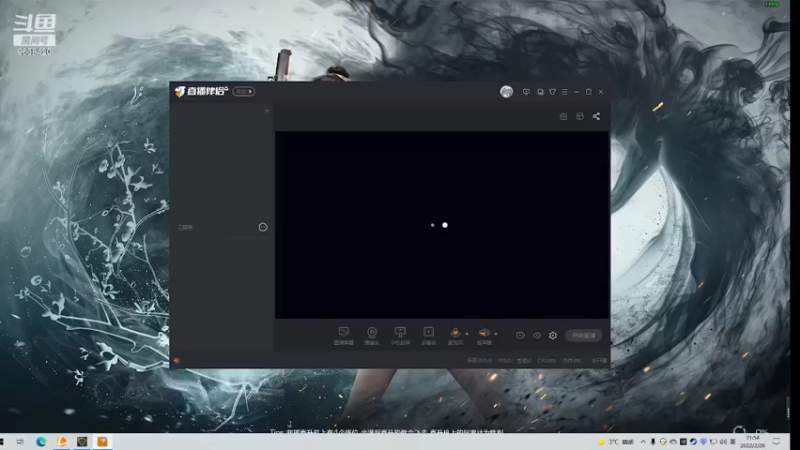Open the notification center icon

pos(777,441)
